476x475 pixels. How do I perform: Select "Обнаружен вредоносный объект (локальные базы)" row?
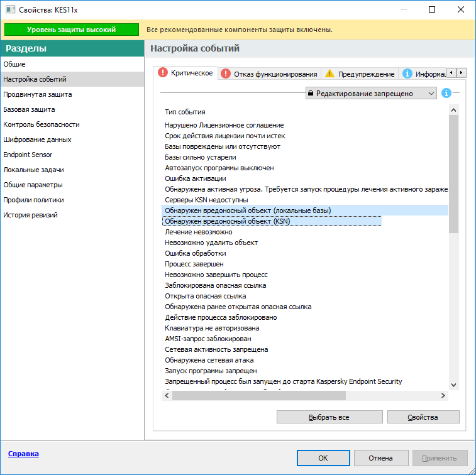point(305,210)
